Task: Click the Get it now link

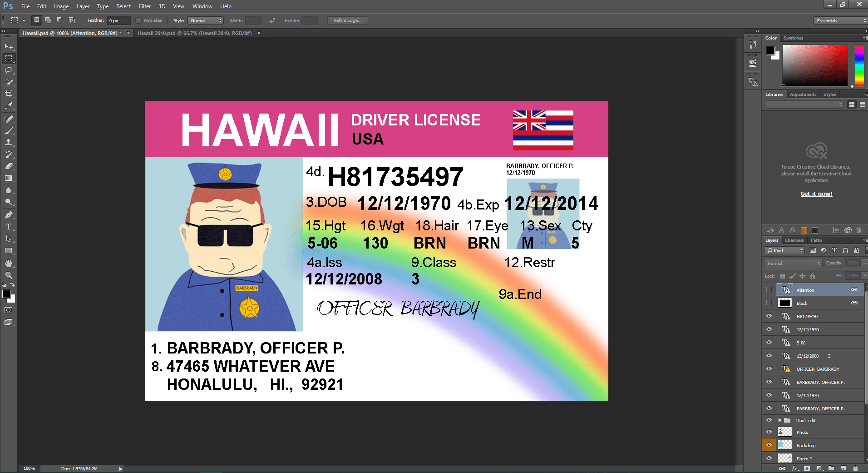Action: 816,194
